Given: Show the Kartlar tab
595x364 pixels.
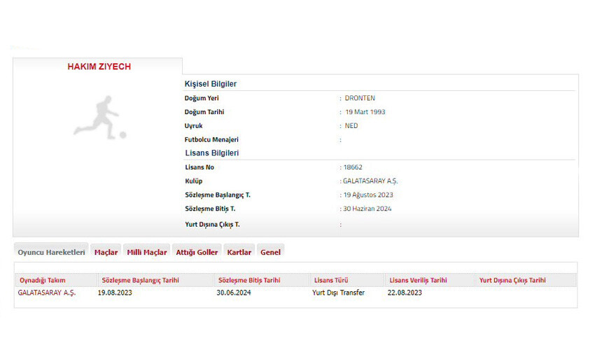Looking at the screenshot, I should click(239, 252).
